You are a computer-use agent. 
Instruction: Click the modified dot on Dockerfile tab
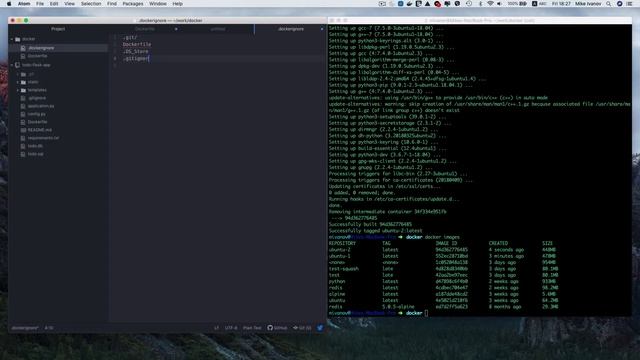176,29
